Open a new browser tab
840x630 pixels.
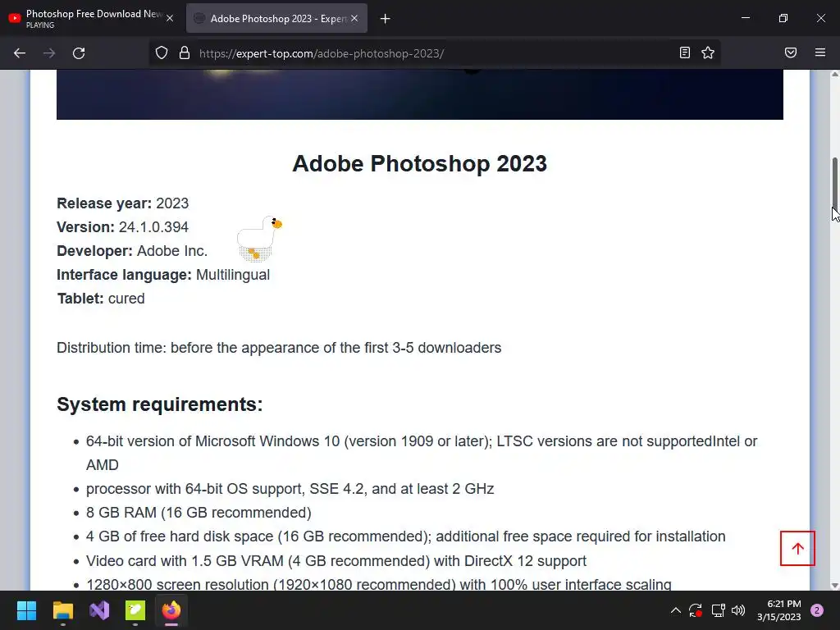pyautogui.click(x=386, y=19)
